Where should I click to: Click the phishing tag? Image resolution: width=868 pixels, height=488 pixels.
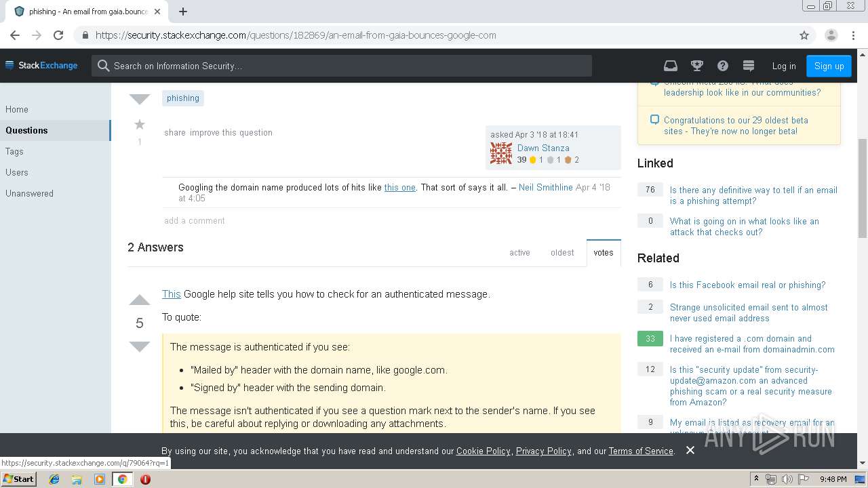coord(183,98)
